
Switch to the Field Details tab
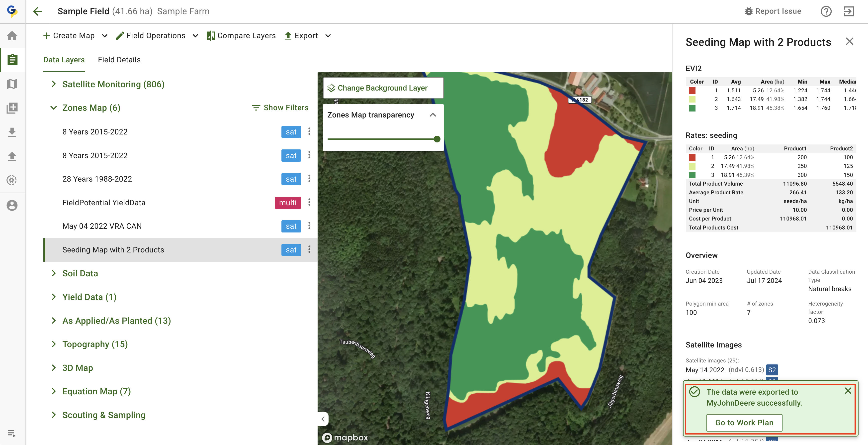pyautogui.click(x=119, y=60)
